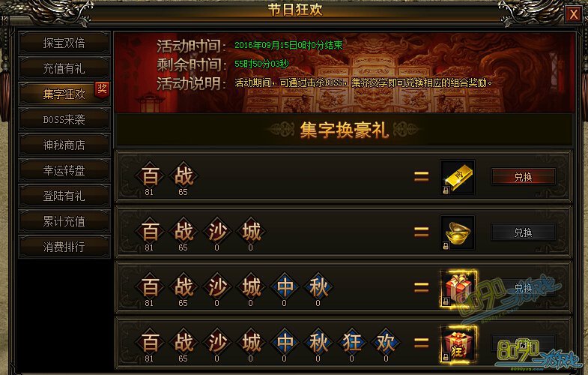
Task: Click the red gift box reward icon
Action: click(458, 288)
